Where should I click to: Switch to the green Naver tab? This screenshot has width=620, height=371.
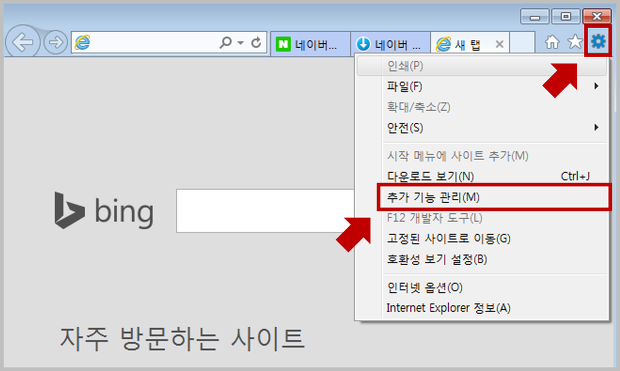click(x=310, y=44)
